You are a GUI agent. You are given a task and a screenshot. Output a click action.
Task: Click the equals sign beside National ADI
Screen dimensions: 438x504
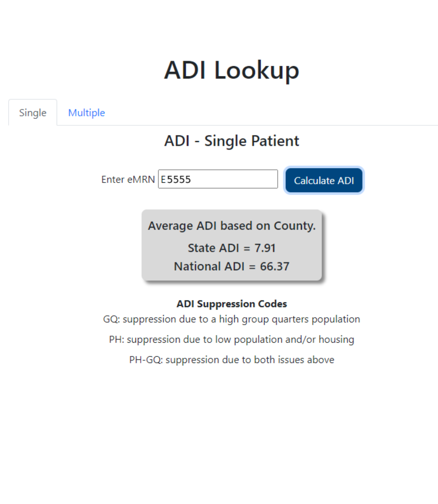[x=252, y=267]
